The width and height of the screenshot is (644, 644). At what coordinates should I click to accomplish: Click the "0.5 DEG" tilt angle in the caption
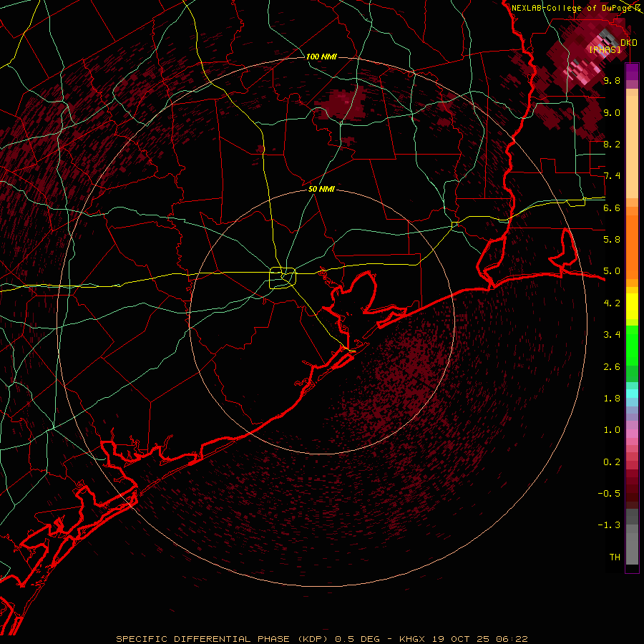[x=357, y=639]
